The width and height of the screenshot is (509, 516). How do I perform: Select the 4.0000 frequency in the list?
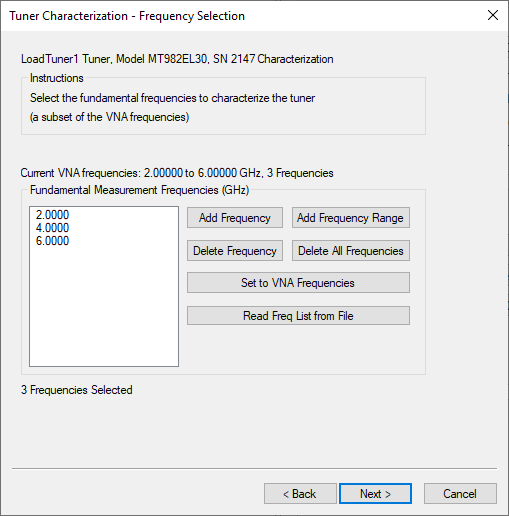pos(52,228)
